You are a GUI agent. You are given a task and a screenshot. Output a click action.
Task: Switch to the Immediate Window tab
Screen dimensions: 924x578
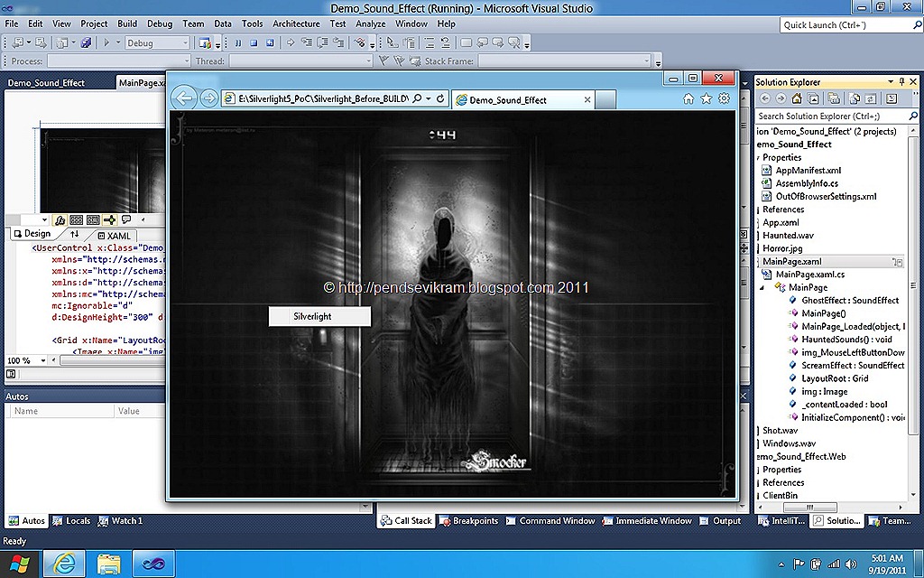click(x=647, y=521)
